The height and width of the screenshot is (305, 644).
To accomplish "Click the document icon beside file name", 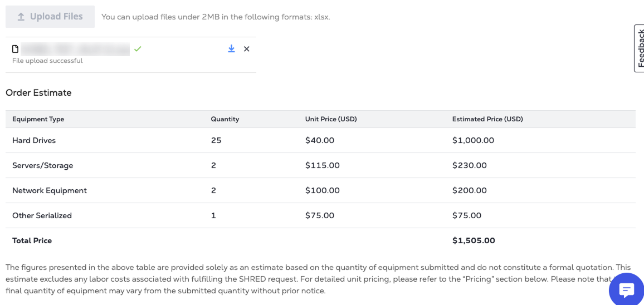I will 16,49.
